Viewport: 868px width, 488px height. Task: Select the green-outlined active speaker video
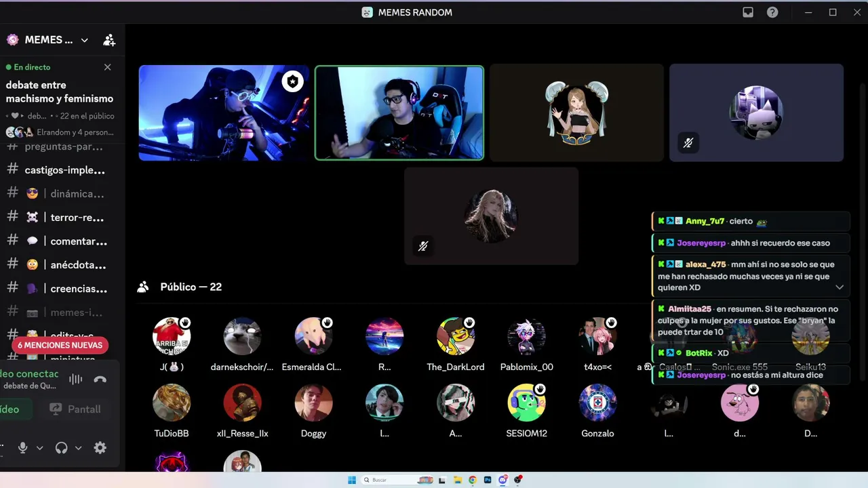[x=399, y=113]
